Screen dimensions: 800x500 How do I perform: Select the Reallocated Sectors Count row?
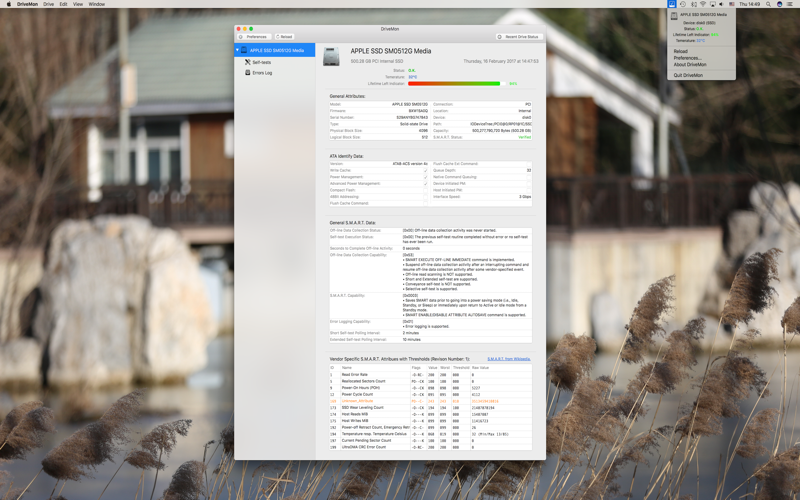pyautogui.click(x=430, y=381)
